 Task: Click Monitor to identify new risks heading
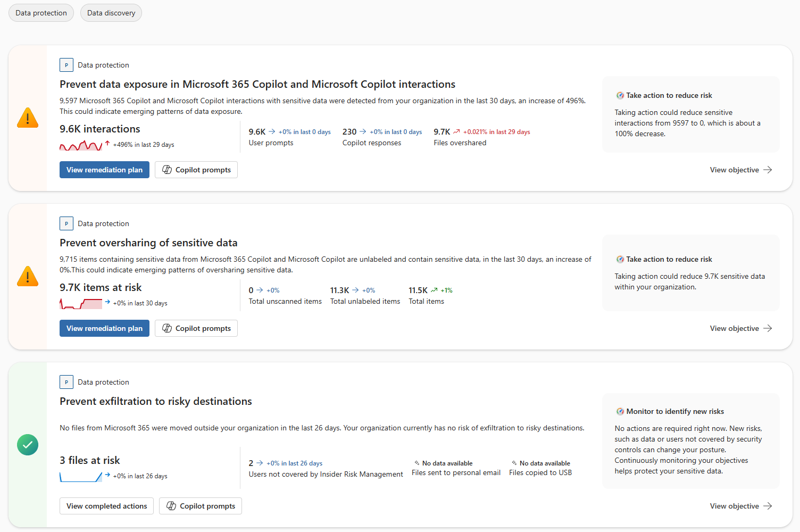(x=675, y=411)
